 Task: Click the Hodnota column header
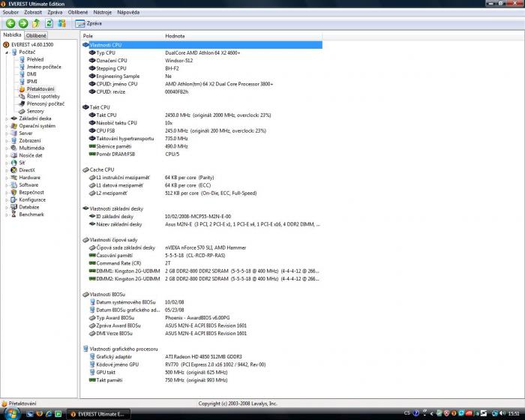tap(174, 36)
